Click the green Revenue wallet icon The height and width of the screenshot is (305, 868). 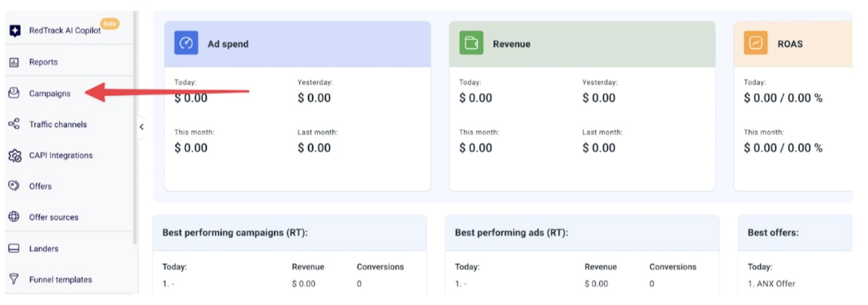471,43
